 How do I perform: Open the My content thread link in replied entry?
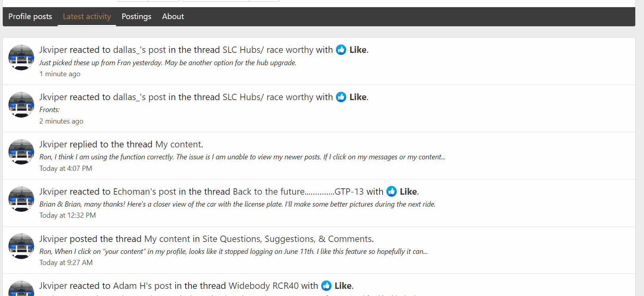[178, 144]
